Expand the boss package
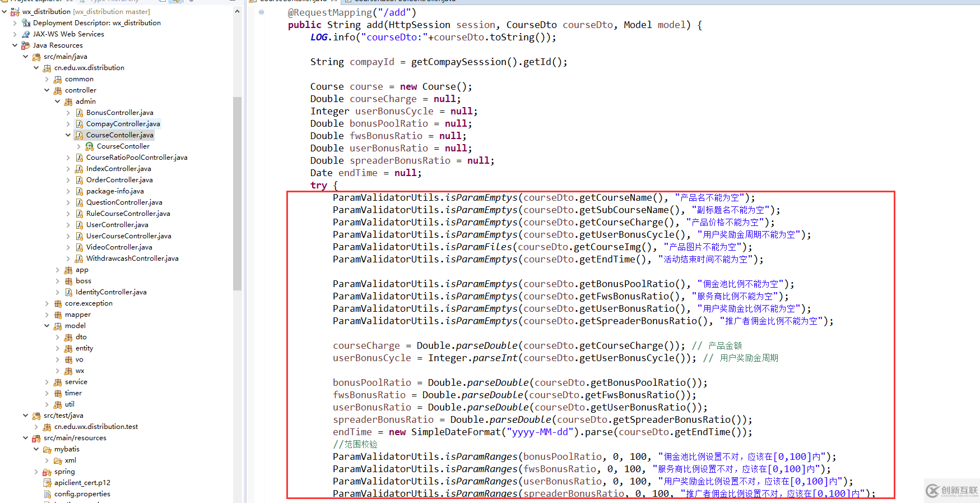This screenshot has width=980, height=503. [x=58, y=281]
